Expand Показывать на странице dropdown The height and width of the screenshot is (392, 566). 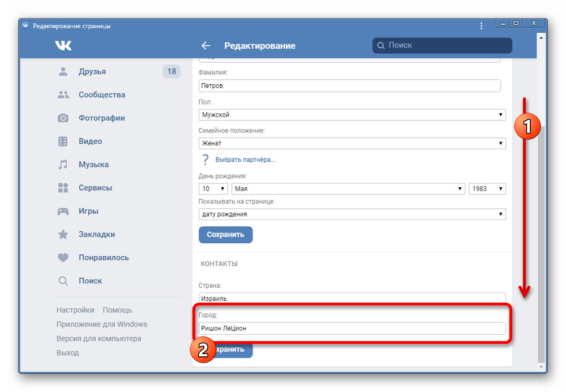(352, 214)
